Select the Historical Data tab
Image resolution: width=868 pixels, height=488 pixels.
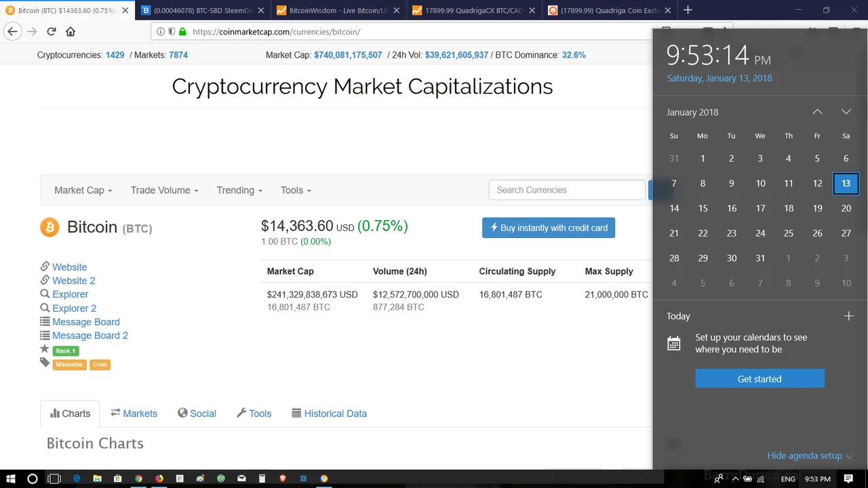coord(329,413)
